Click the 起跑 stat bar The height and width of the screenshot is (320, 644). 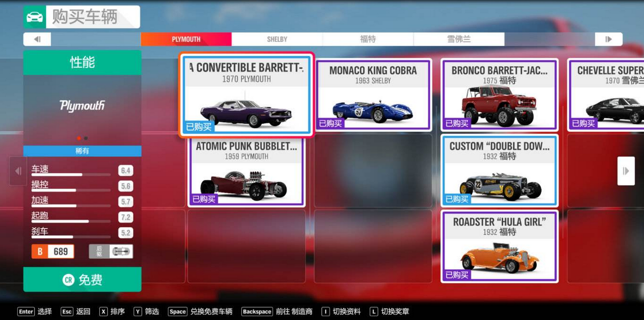coord(71,221)
